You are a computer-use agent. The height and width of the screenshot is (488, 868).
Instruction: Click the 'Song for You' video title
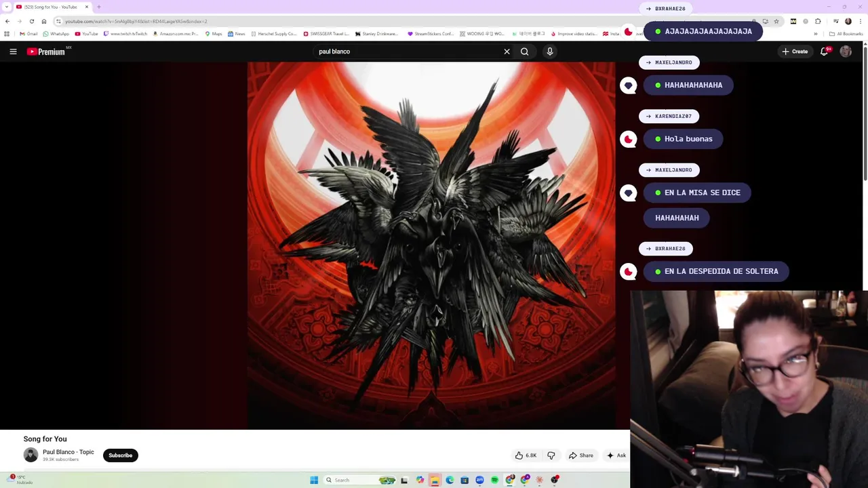point(45,439)
